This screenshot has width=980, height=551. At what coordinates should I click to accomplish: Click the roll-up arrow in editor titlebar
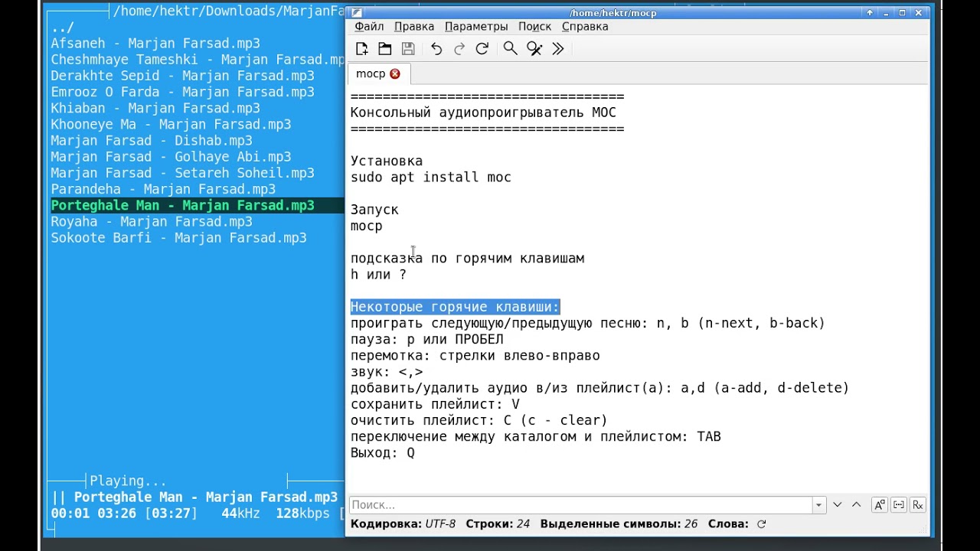pyautogui.click(x=870, y=13)
